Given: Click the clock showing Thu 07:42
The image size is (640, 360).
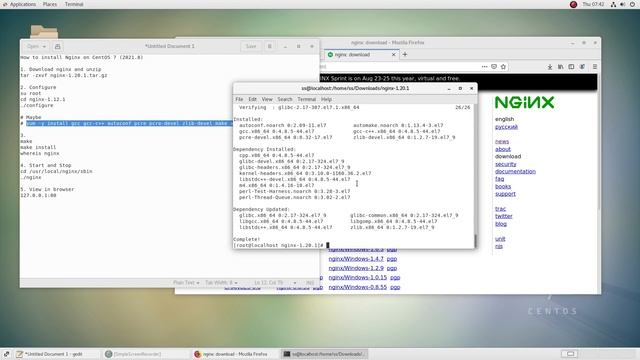Looking at the screenshot, I should point(593,4).
